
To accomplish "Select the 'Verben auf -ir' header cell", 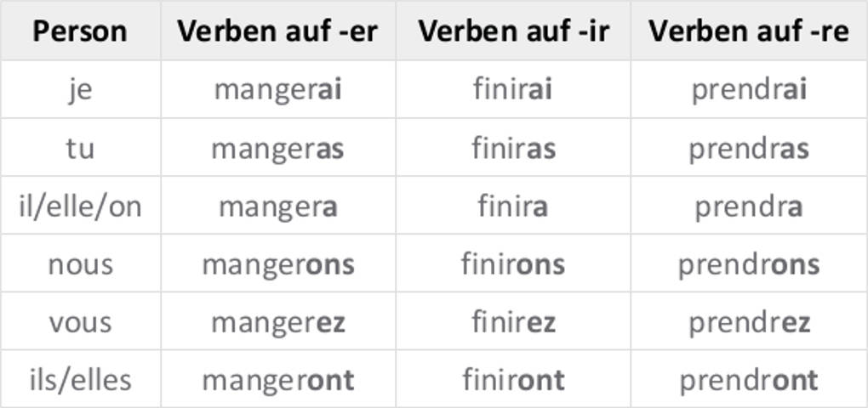I will point(512,31).
